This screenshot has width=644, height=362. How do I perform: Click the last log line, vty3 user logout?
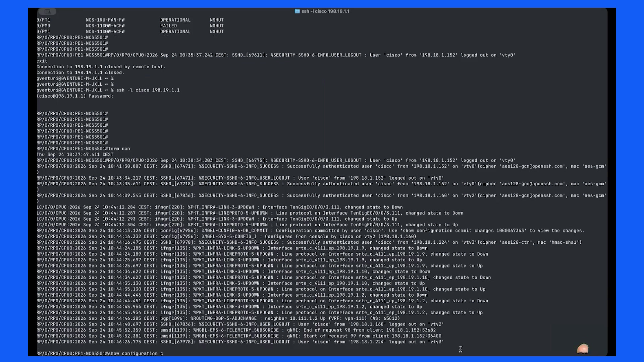point(240,342)
